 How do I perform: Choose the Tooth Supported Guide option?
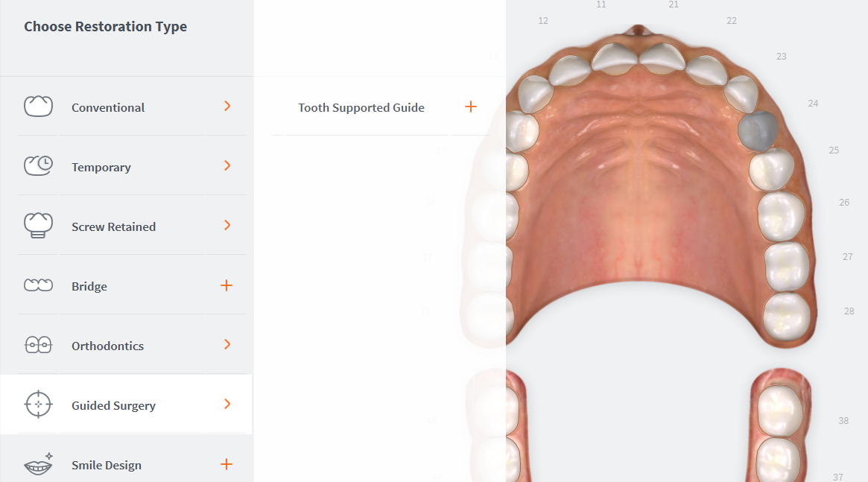(361, 107)
